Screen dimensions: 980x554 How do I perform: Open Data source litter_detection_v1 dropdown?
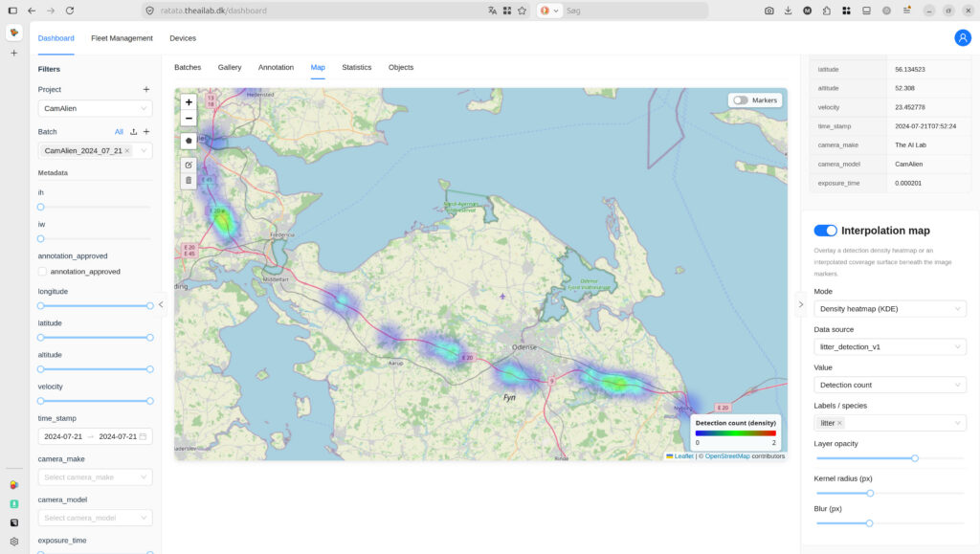click(x=890, y=346)
